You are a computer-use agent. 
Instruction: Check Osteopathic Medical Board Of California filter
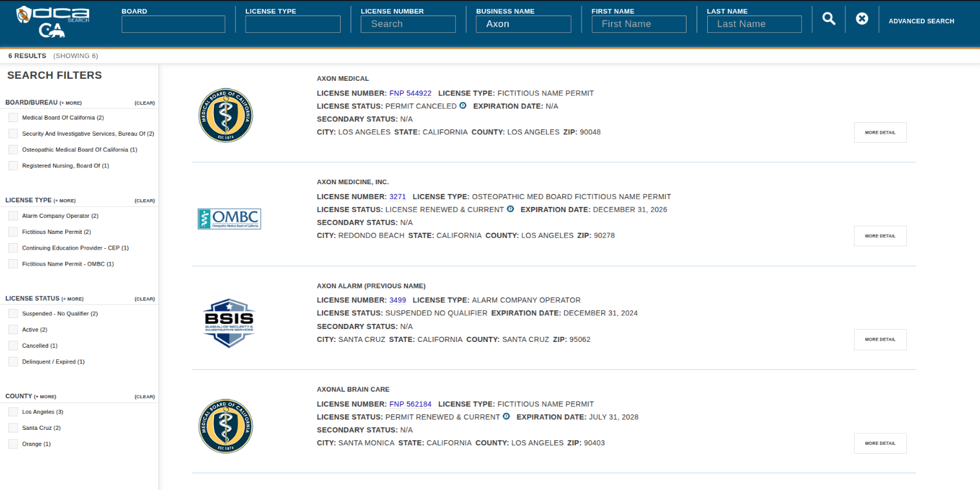[13, 150]
